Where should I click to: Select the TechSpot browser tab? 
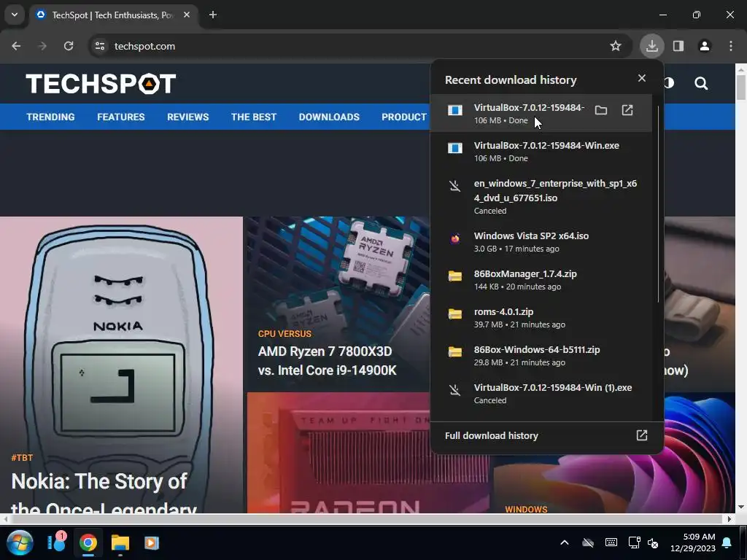click(x=113, y=15)
